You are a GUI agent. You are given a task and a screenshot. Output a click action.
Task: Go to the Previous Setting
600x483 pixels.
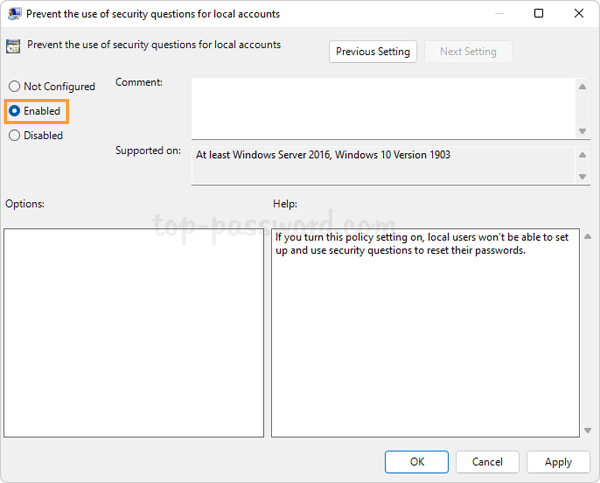pyautogui.click(x=372, y=51)
